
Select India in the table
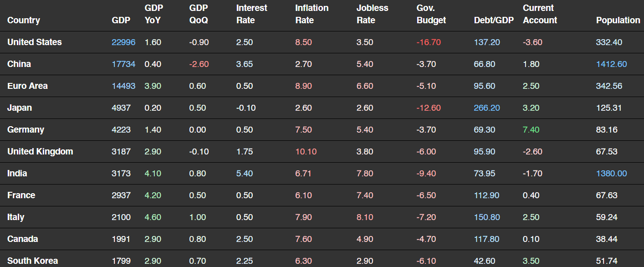(x=17, y=173)
